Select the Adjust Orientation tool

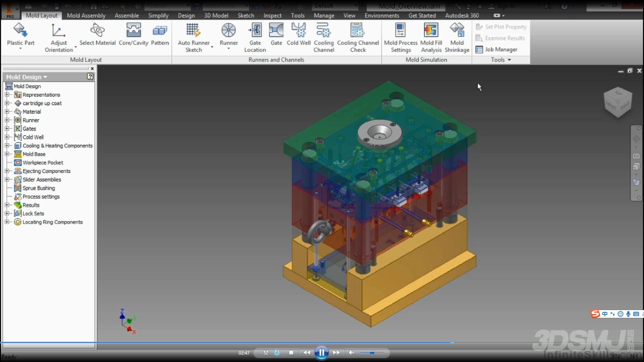point(58,37)
